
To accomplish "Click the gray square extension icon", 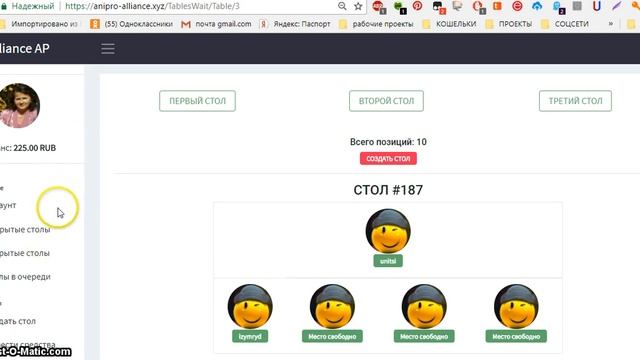I will [577, 6].
